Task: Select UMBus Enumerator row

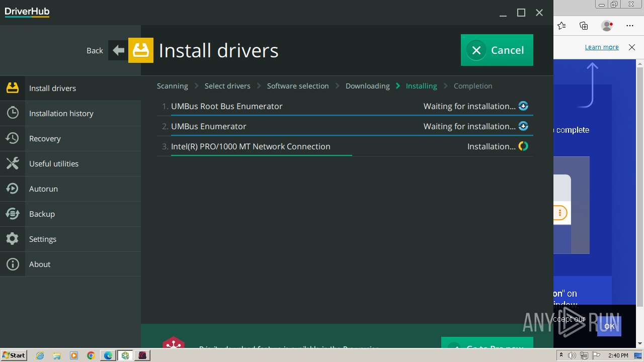Action: [345, 126]
